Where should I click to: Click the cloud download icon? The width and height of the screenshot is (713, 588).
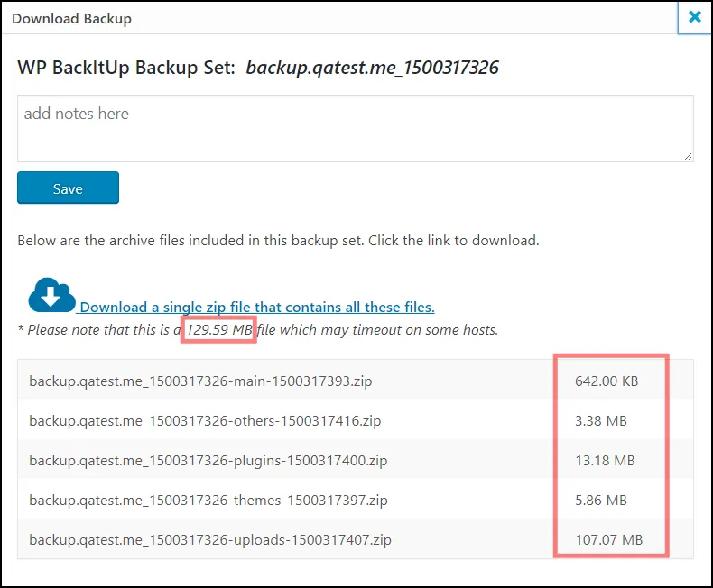pos(51,295)
